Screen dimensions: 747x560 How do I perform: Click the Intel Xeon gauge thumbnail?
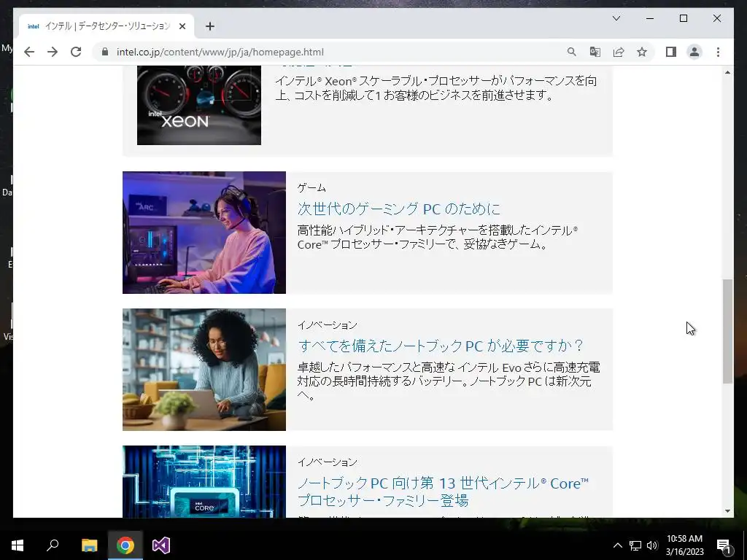(198, 105)
